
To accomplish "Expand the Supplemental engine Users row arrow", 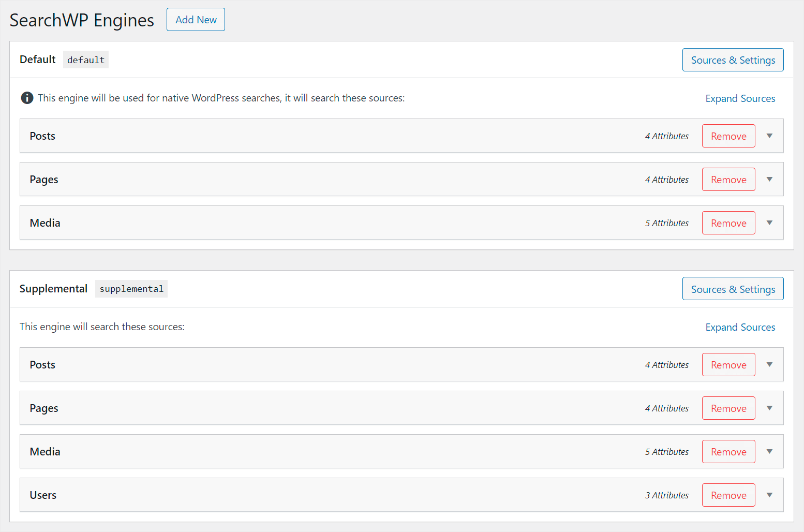I will (769, 495).
